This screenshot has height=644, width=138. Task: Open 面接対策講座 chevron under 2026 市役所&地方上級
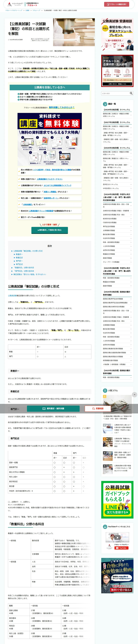(117, 258)
